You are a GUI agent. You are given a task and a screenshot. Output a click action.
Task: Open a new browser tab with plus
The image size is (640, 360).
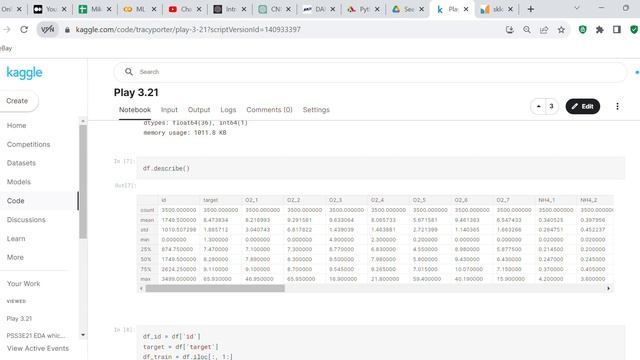coord(531,9)
